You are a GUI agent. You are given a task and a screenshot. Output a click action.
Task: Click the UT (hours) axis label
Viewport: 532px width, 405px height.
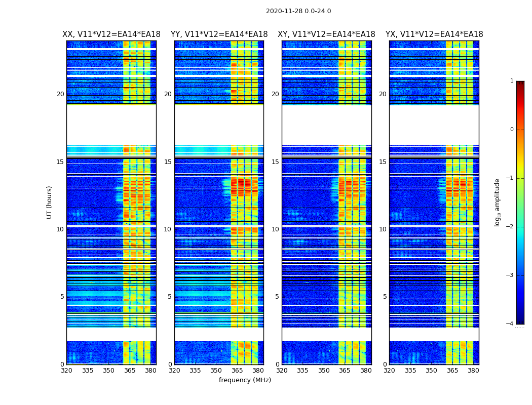tap(49, 202)
